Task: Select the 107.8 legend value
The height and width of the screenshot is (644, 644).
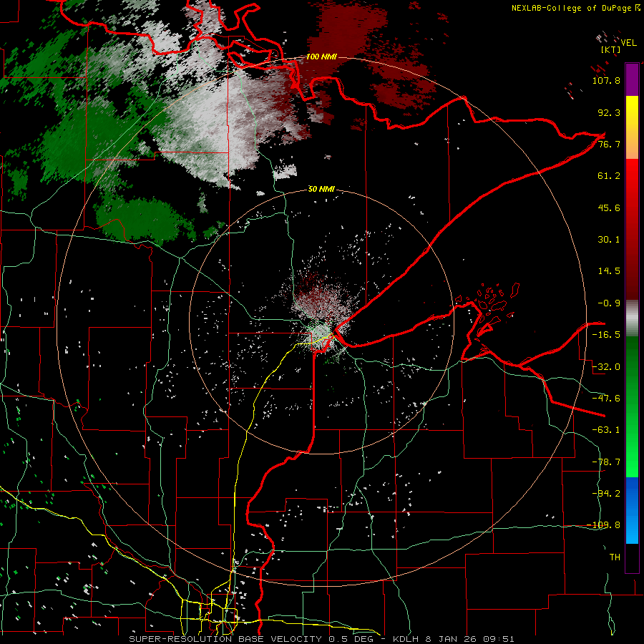Action: pyautogui.click(x=606, y=80)
